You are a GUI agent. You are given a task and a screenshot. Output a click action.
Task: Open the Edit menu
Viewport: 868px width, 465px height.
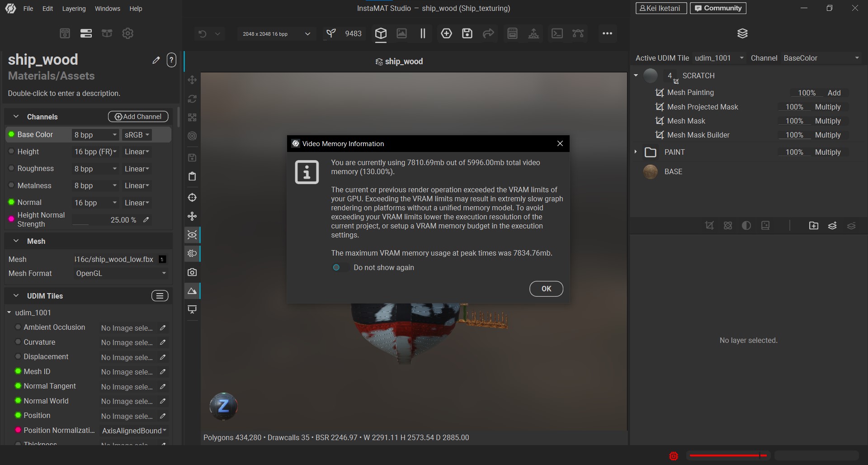pyautogui.click(x=47, y=9)
